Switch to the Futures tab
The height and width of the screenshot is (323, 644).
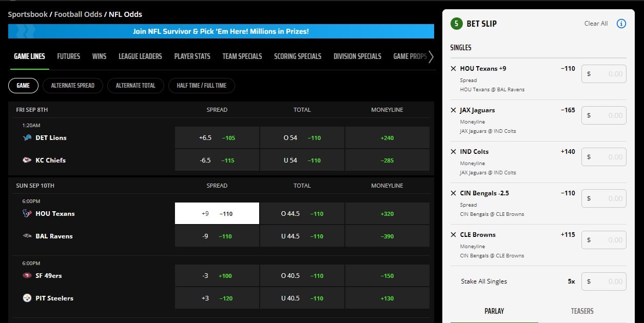click(68, 56)
